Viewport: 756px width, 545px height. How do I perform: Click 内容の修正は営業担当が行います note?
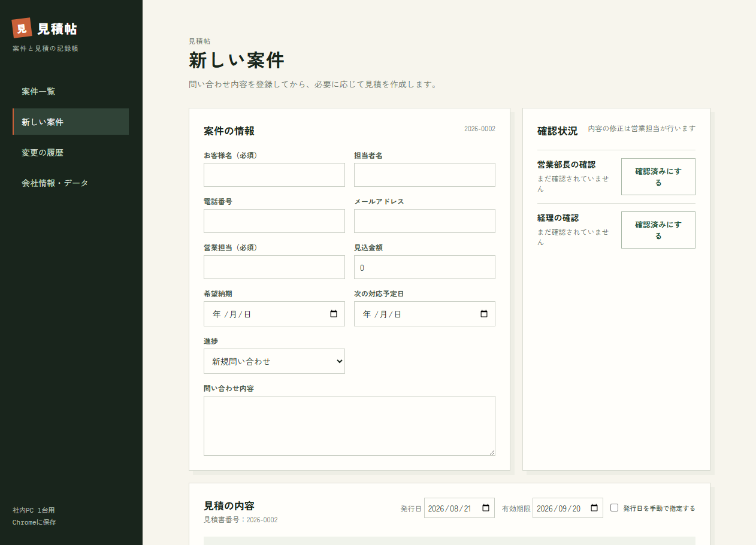642,128
